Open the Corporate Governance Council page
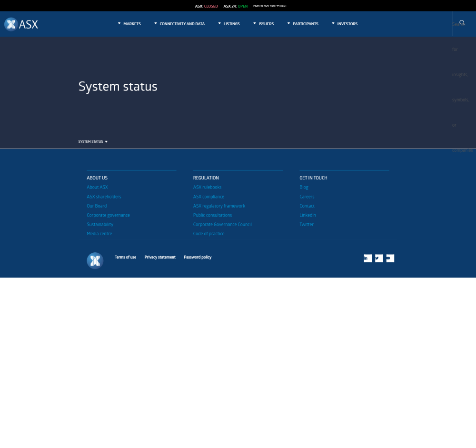This screenshot has height=448, width=476. (x=222, y=224)
